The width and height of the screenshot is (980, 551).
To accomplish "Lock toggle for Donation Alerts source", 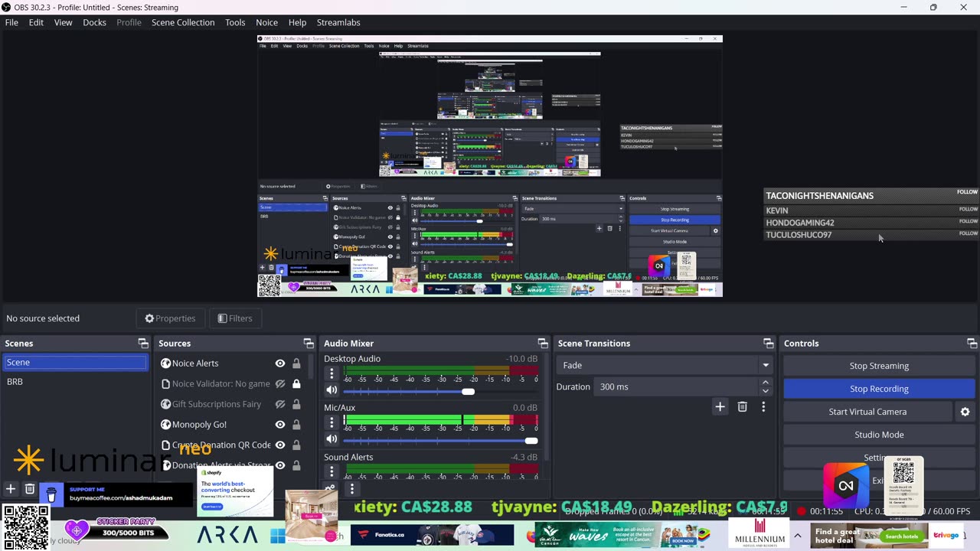I will click(x=296, y=465).
